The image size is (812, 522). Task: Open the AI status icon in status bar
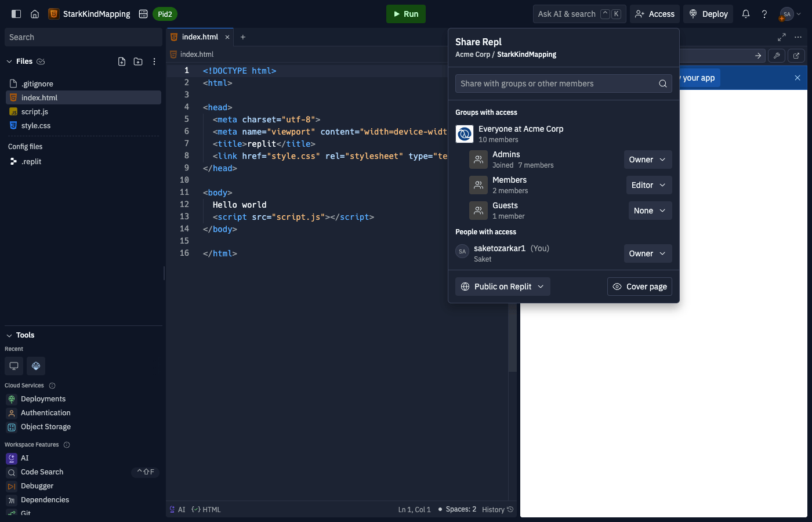pyautogui.click(x=177, y=509)
